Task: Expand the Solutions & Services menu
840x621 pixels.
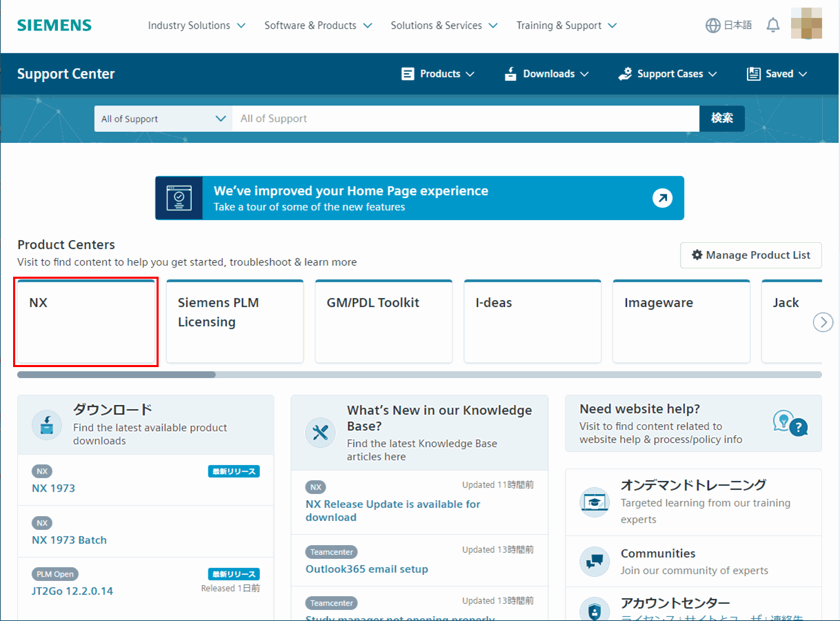Action: point(444,26)
